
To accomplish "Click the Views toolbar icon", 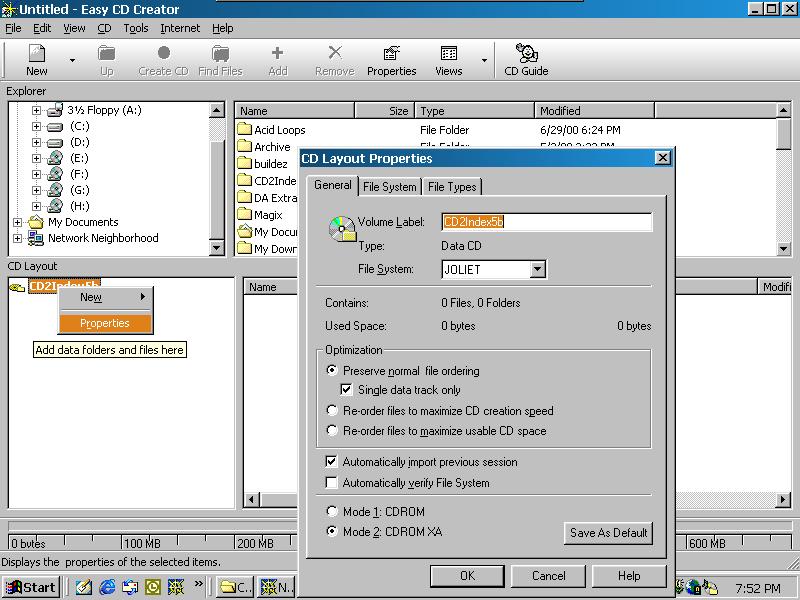I will click(449, 53).
